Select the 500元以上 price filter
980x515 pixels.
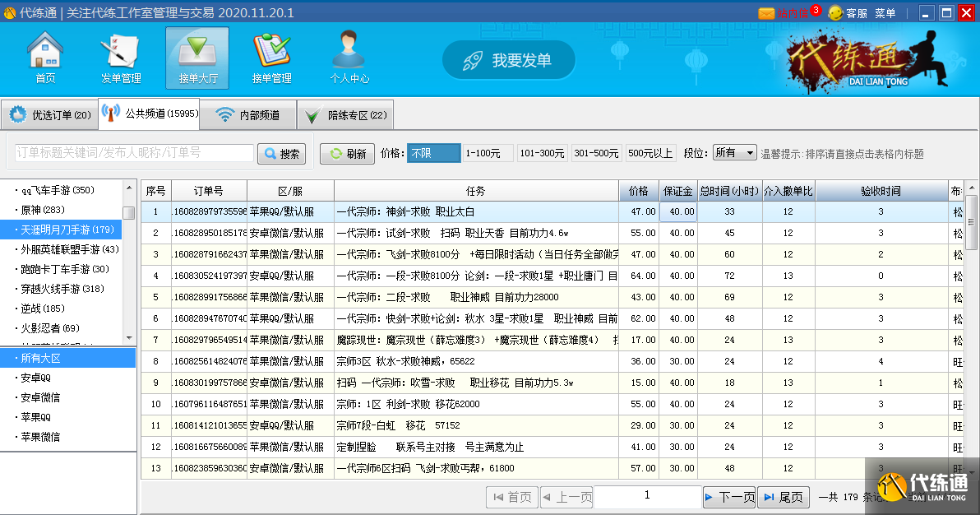coord(650,153)
